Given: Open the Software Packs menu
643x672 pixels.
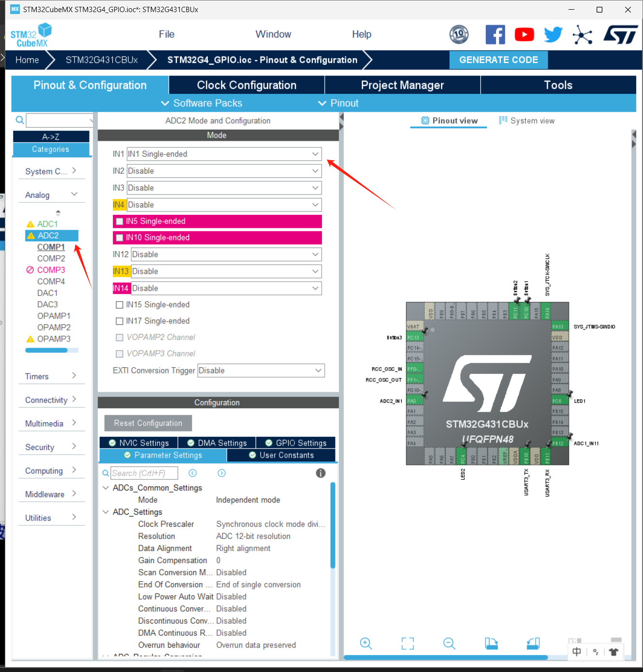Looking at the screenshot, I should [x=202, y=103].
